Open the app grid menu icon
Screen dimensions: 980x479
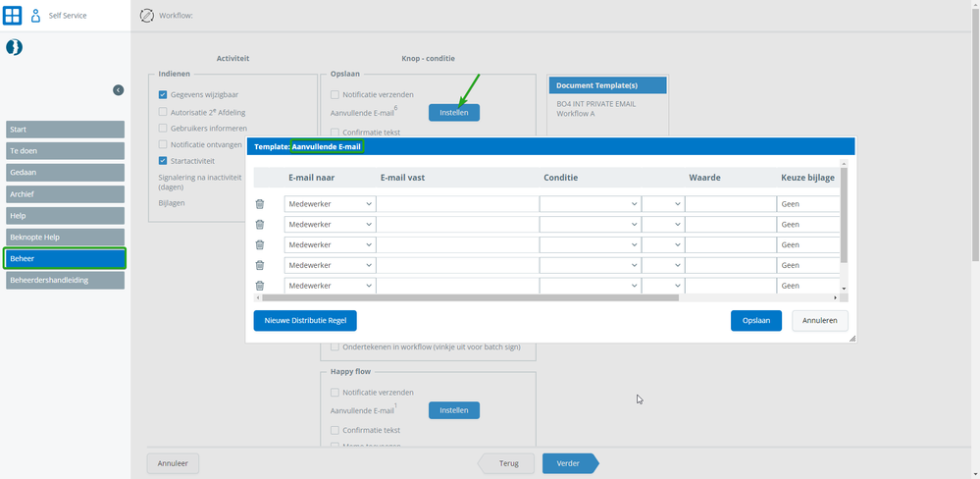(13, 15)
